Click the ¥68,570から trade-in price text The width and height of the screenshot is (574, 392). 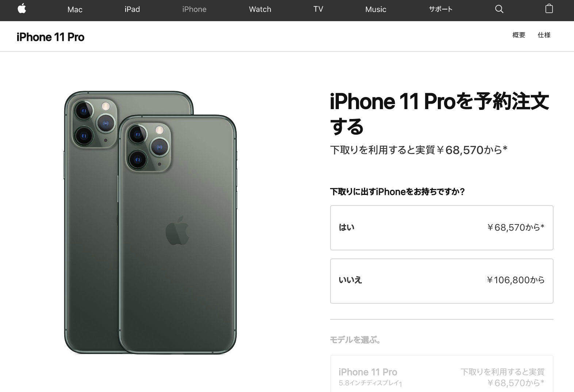(516, 228)
